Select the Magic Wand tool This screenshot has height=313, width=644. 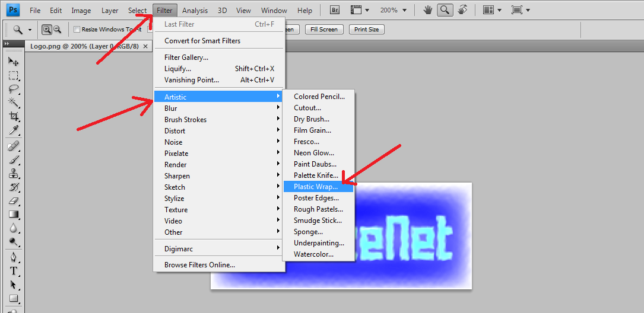14,102
